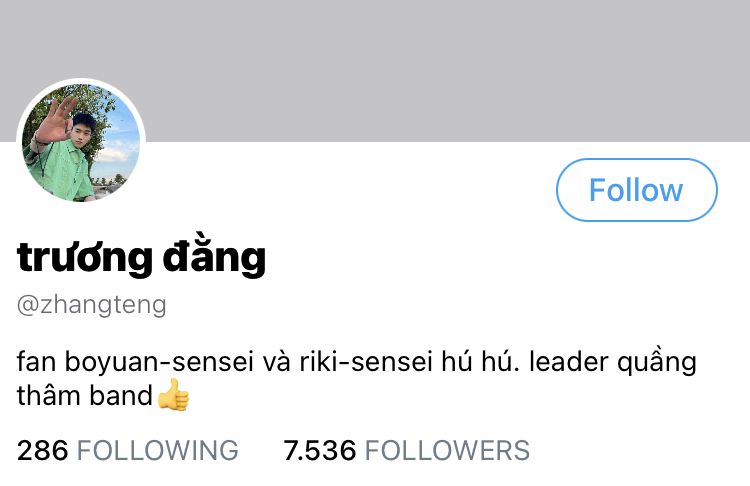This screenshot has width=750, height=486.
Task: Click the word "leader" in the bio
Action: click(x=569, y=362)
